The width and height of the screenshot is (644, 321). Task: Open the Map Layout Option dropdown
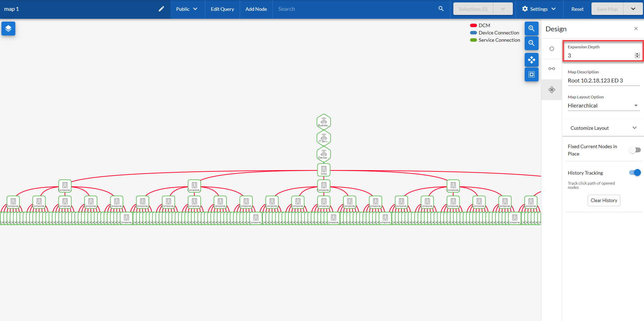(603, 106)
